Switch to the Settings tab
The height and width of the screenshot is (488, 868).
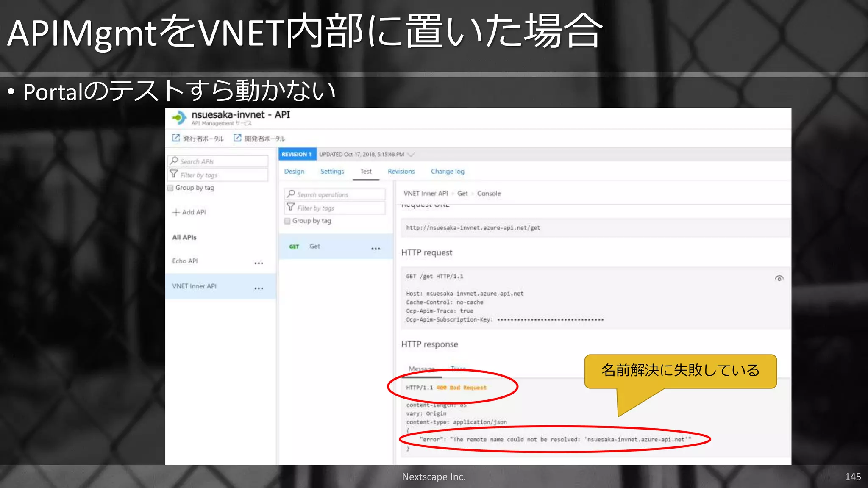click(x=332, y=172)
